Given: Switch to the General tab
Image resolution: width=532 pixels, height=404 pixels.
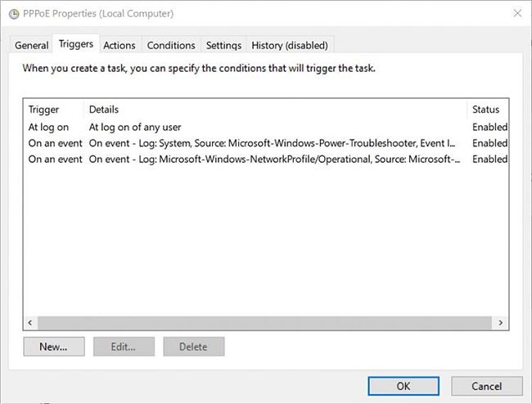Looking at the screenshot, I should pyautogui.click(x=32, y=45).
